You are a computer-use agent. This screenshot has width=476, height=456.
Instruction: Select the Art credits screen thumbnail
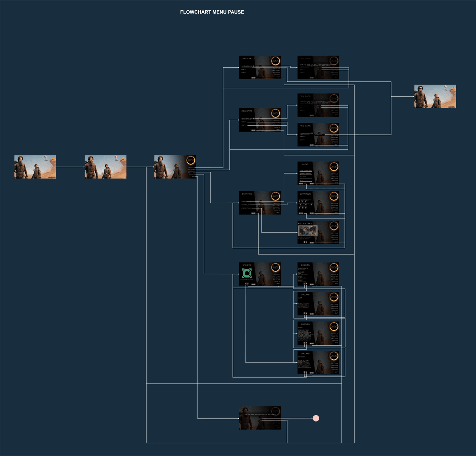click(x=319, y=303)
